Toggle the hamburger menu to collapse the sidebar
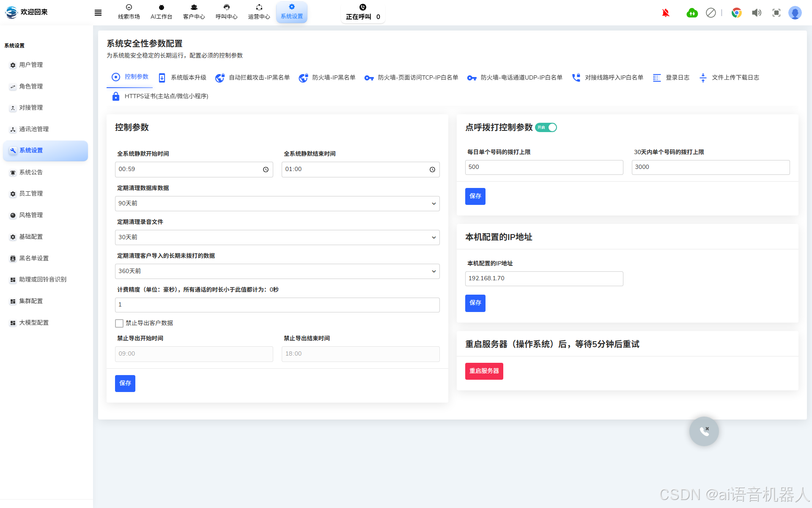The width and height of the screenshot is (812, 508). click(98, 13)
